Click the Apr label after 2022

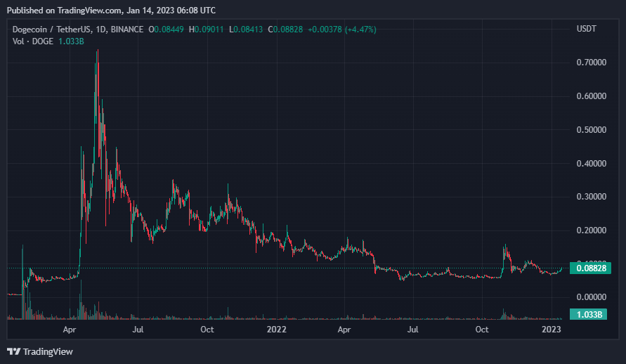[x=344, y=330]
